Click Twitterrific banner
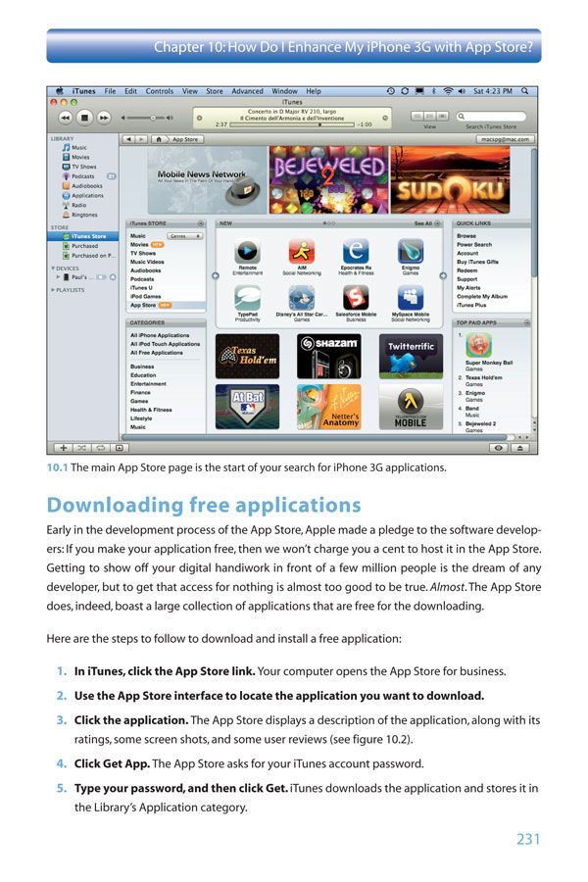Screen dimensions: 588x882 click(x=411, y=356)
